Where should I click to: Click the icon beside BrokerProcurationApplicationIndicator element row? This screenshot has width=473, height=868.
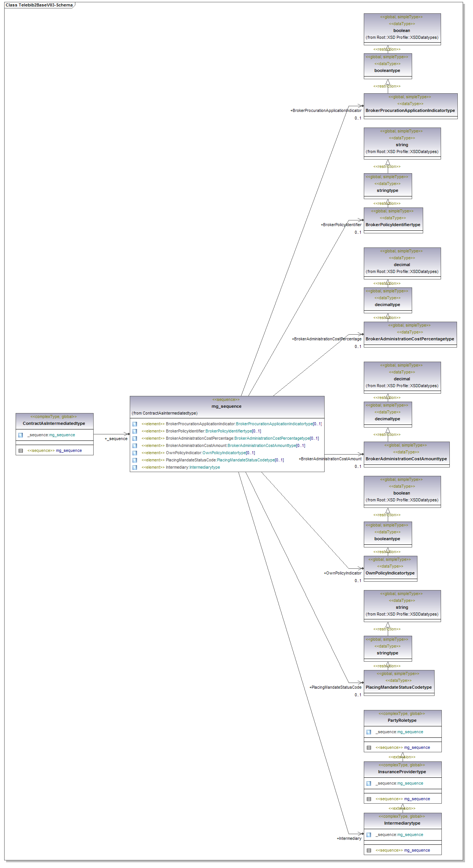point(135,424)
